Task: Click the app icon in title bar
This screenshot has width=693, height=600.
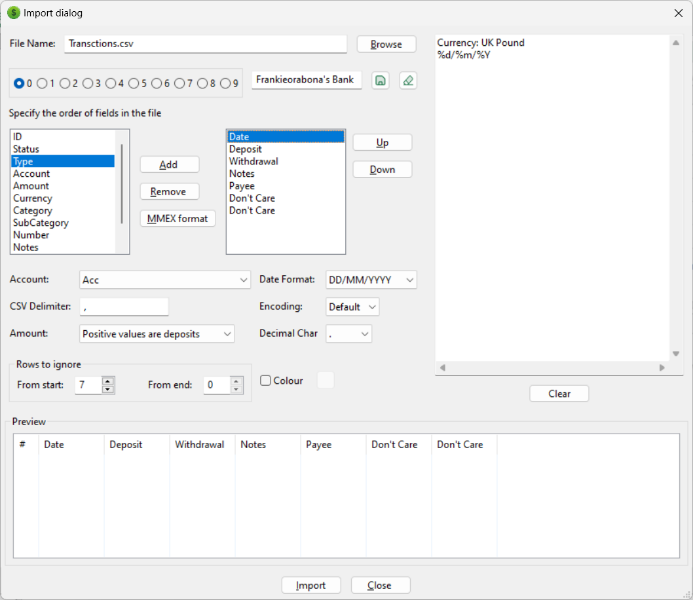Action: [13, 13]
